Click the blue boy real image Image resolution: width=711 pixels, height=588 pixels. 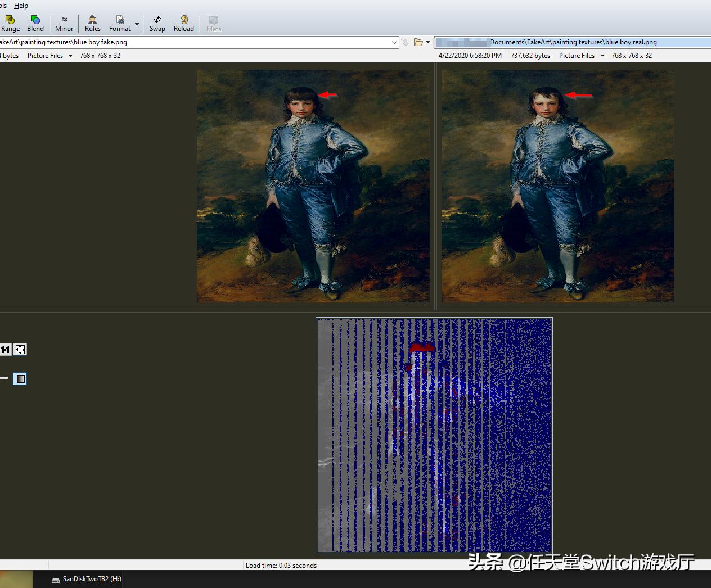pos(557,186)
